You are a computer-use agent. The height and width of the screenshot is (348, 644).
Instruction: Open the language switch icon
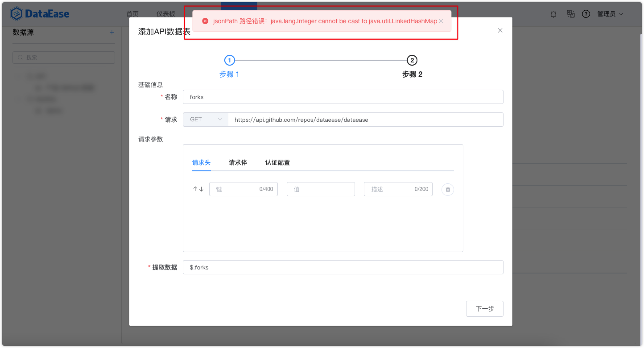(x=571, y=14)
